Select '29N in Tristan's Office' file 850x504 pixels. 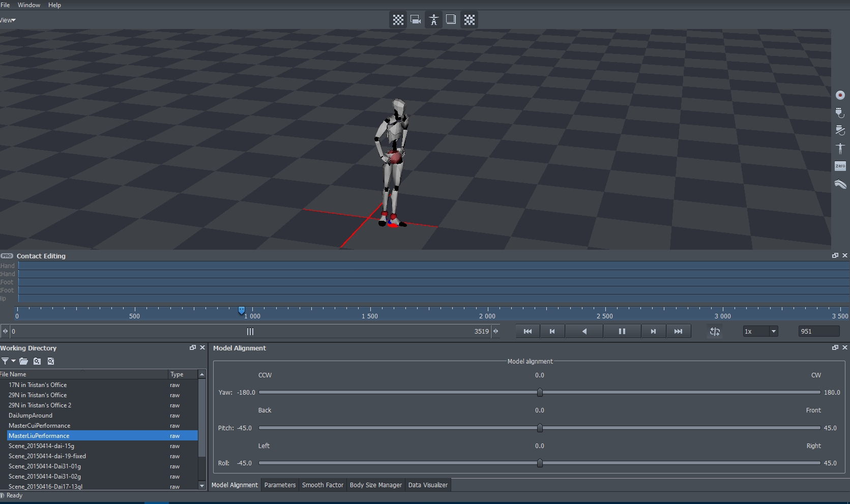(102, 395)
